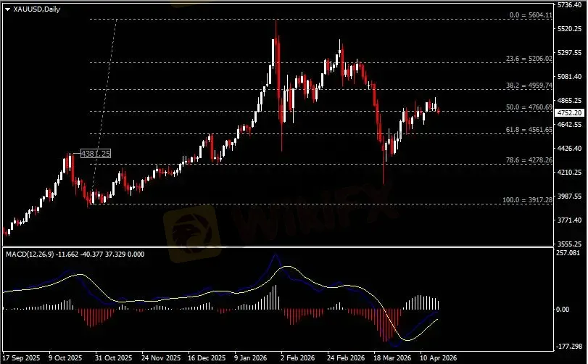Click the XAUUSD,Daily chart title
The width and height of the screenshot is (588, 364).
[37, 9]
